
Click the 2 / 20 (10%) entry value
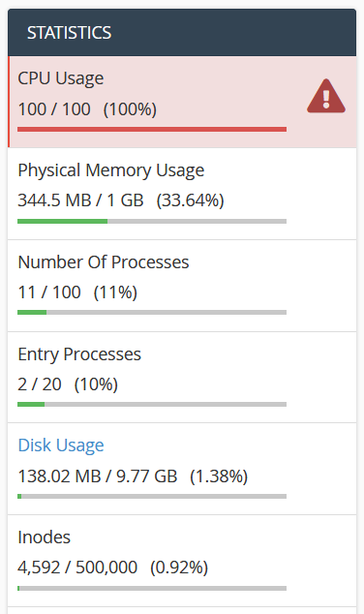pos(68,384)
